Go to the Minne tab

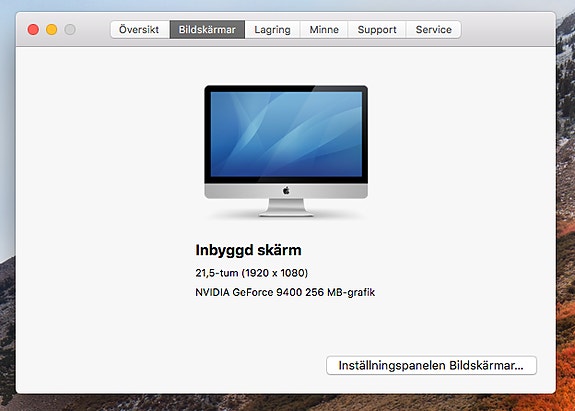[324, 29]
